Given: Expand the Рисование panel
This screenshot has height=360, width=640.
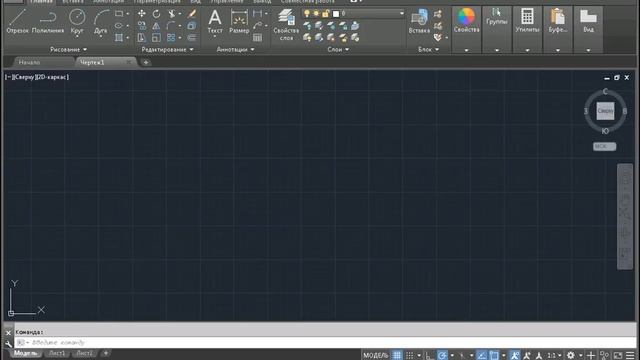Looking at the screenshot, I should (x=68, y=49).
